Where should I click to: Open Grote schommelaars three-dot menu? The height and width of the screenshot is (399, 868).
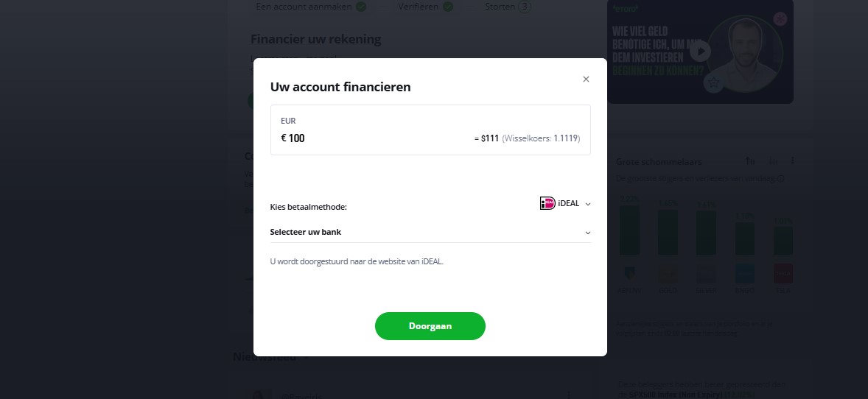[x=793, y=161]
